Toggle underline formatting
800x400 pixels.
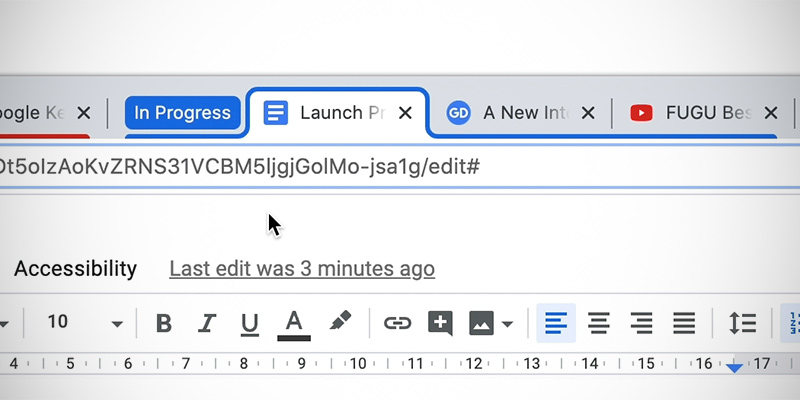point(250,323)
